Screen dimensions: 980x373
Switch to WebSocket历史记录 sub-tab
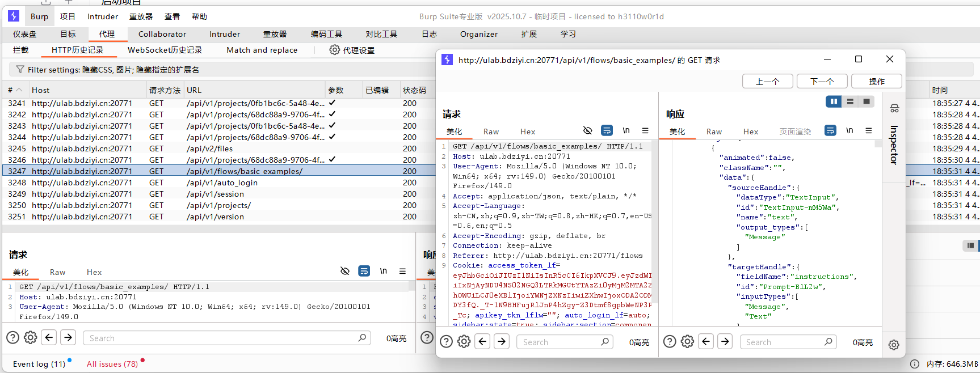click(x=165, y=50)
